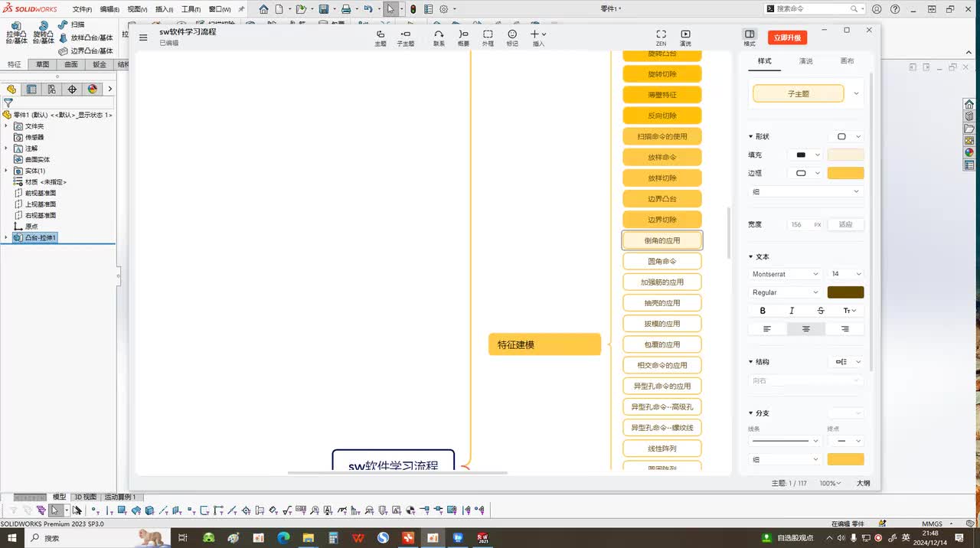This screenshot has height=548, width=980.
Task: Open the Regular font weight dropdown
Action: 786,292
